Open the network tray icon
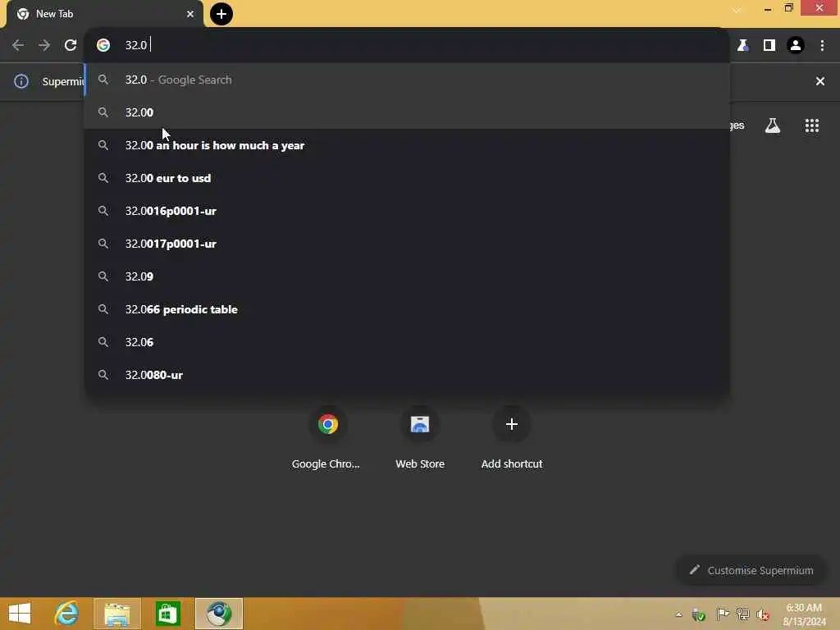840x630 pixels. [x=742, y=614]
